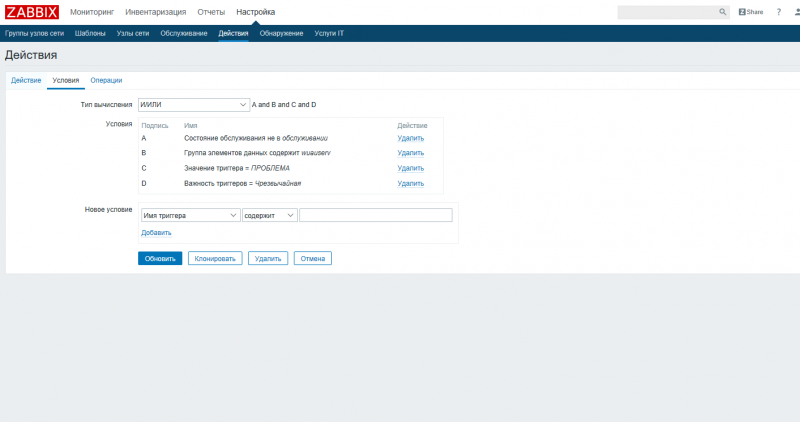Expand the Имя триггера condition dropdown
800x422 pixels.
[x=190, y=215]
